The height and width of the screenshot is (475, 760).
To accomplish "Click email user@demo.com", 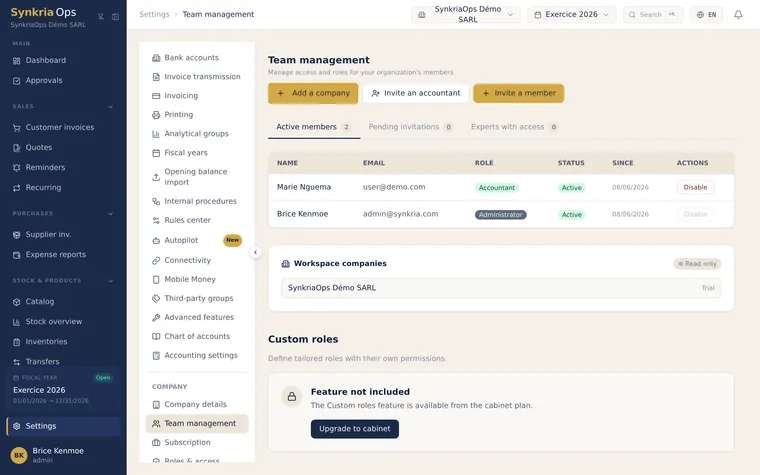I will (x=394, y=187).
